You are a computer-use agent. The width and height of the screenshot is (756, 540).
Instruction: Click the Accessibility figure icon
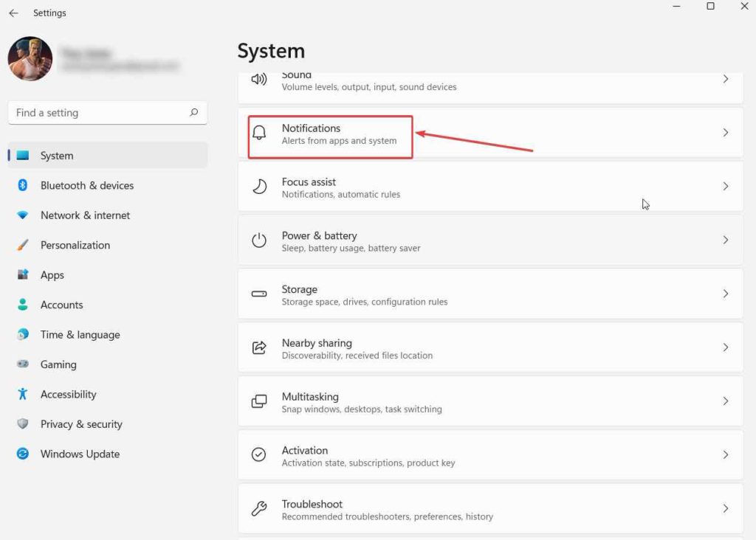[23, 394]
